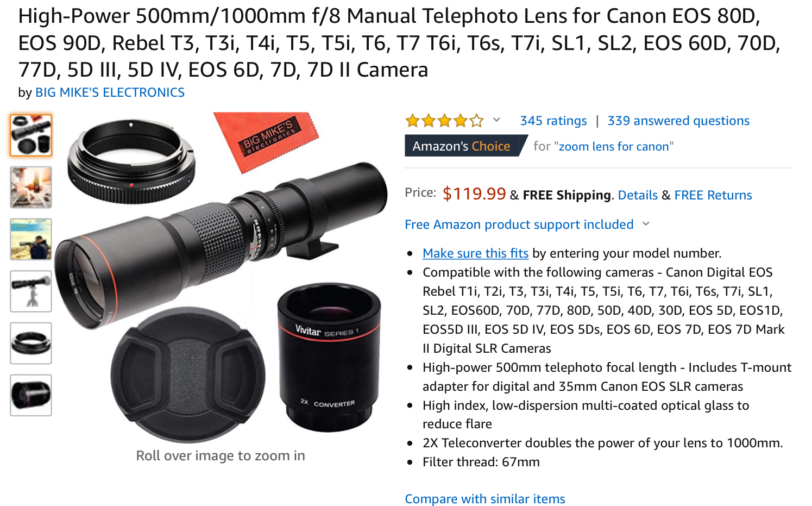
Task: View the second product thumbnail
Action: point(31,188)
